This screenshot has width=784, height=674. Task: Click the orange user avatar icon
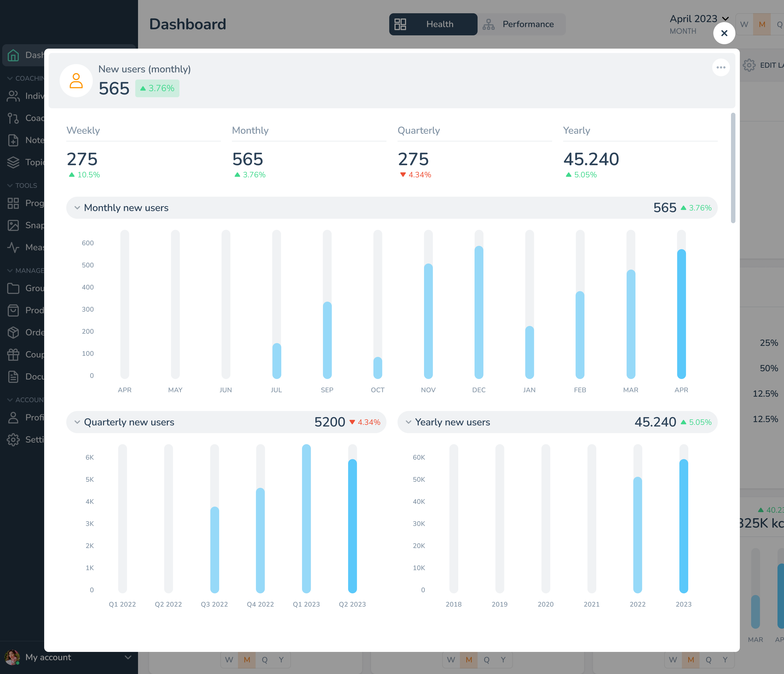click(x=76, y=81)
